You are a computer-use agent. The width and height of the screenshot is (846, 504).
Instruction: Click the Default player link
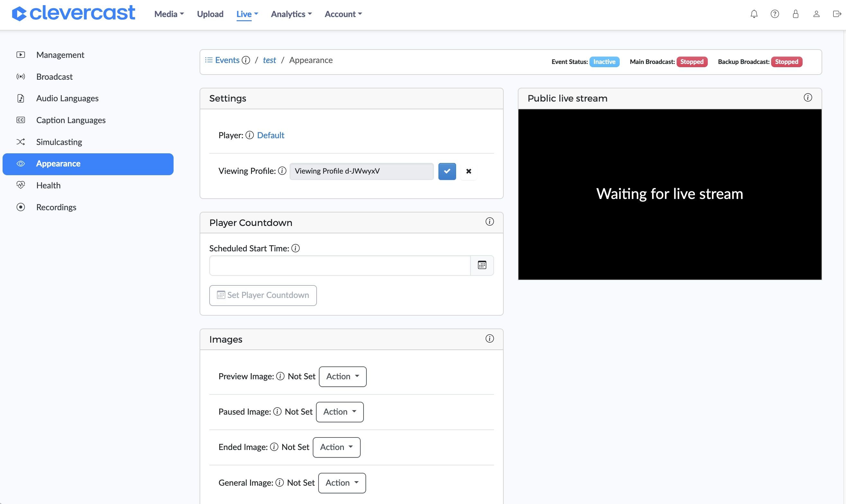[x=270, y=135]
